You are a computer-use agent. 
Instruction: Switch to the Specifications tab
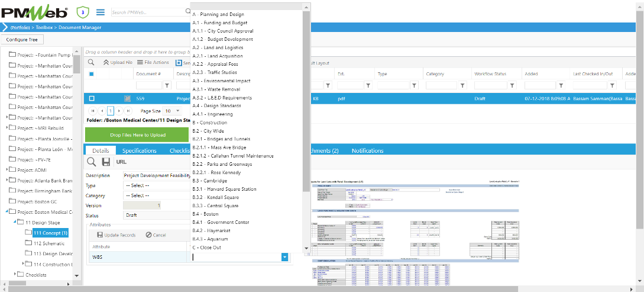(139, 150)
